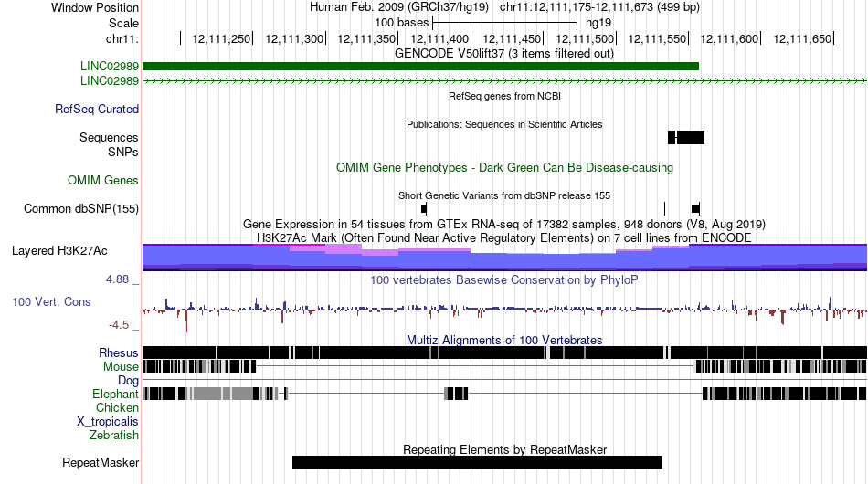
Task: Select the LINC02989 solid green exon bar
Action: [x=420, y=67]
